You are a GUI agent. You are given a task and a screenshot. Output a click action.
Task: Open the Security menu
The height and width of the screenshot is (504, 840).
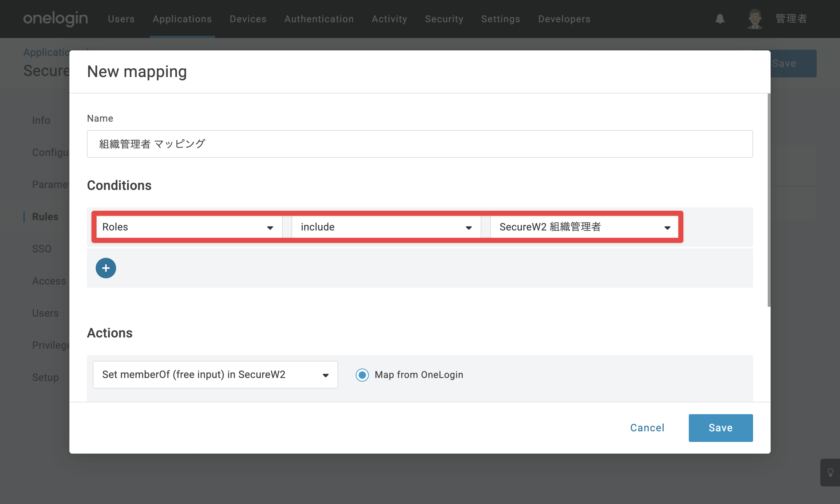(x=444, y=19)
